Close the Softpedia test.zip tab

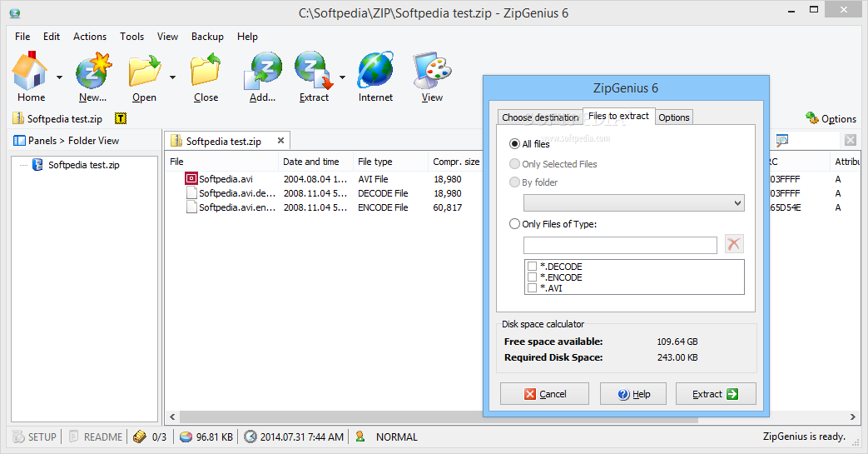[x=280, y=140]
